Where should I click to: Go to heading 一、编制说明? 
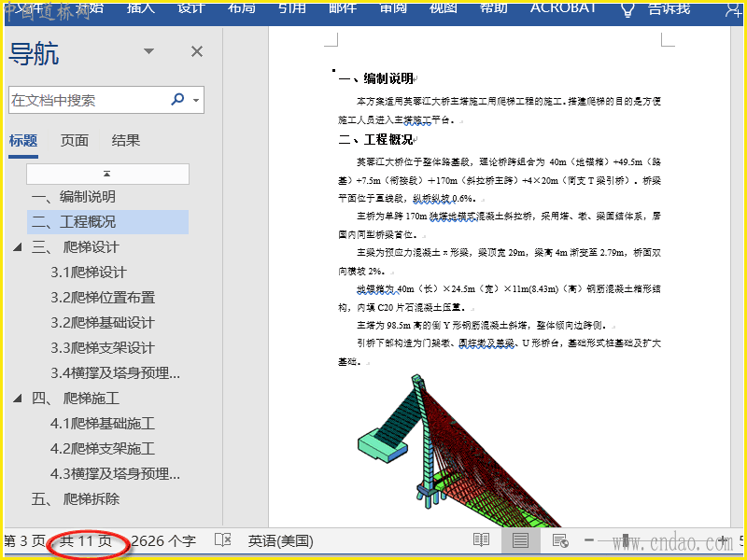[x=74, y=197]
